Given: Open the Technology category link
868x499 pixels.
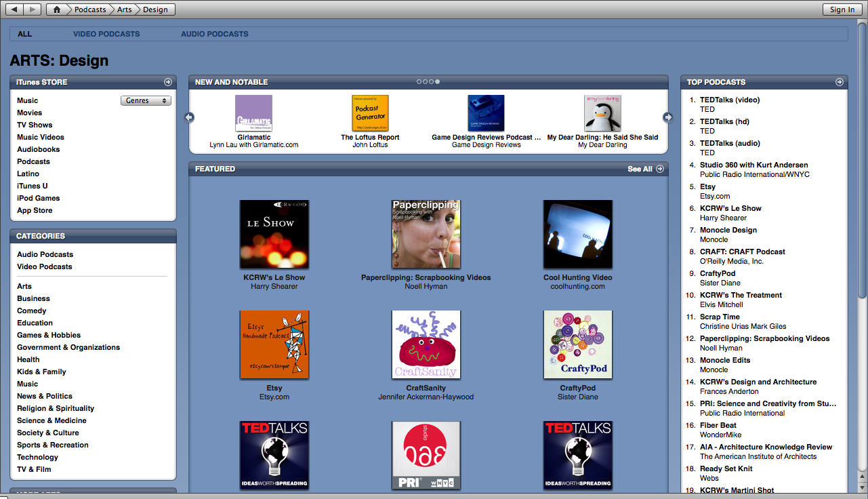Looking at the screenshot, I should 37,457.
